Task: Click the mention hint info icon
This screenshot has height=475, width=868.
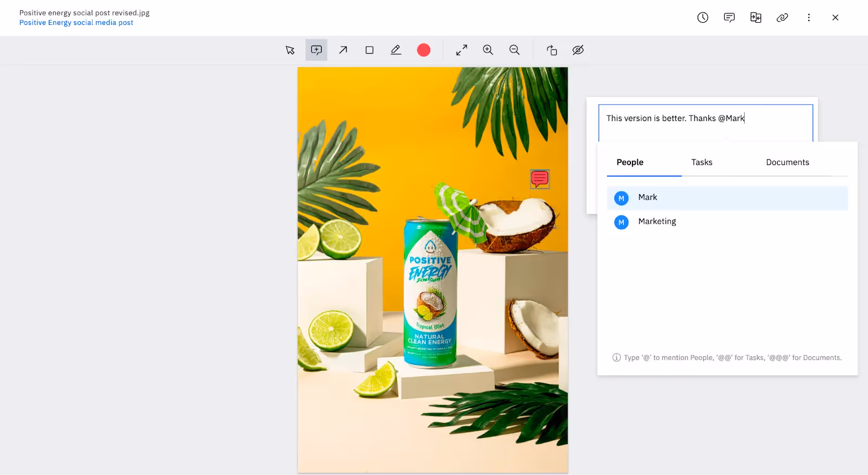Action: coord(616,357)
